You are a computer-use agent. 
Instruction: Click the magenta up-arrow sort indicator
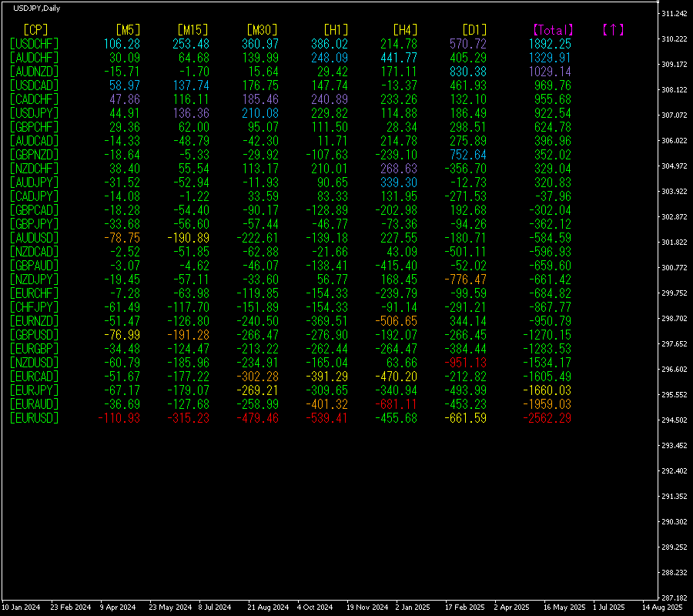[x=613, y=30]
